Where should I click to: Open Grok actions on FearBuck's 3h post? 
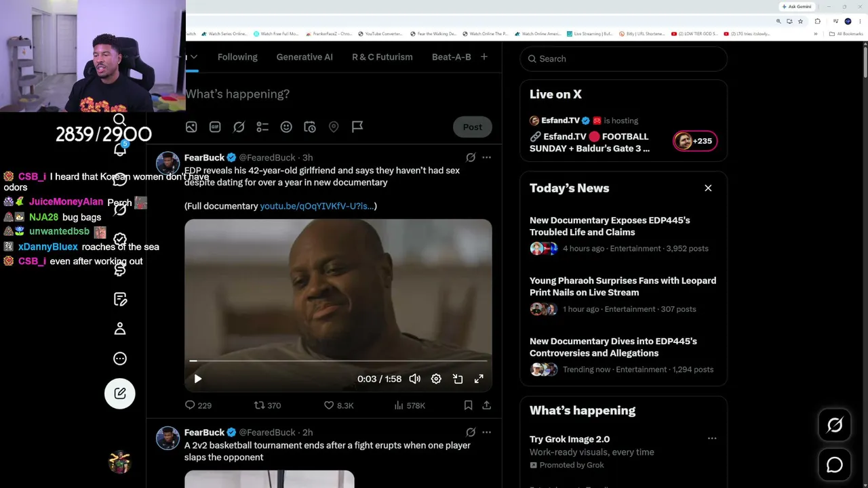pyautogui.click(x=471, y=157)
